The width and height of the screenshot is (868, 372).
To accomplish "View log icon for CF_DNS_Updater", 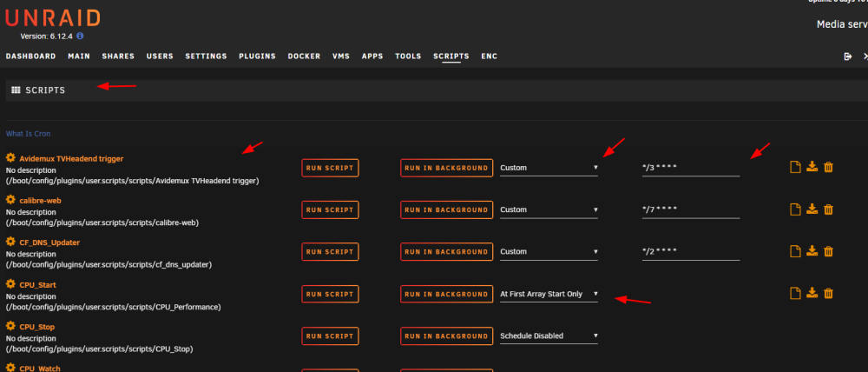I will tap(795, 251).
